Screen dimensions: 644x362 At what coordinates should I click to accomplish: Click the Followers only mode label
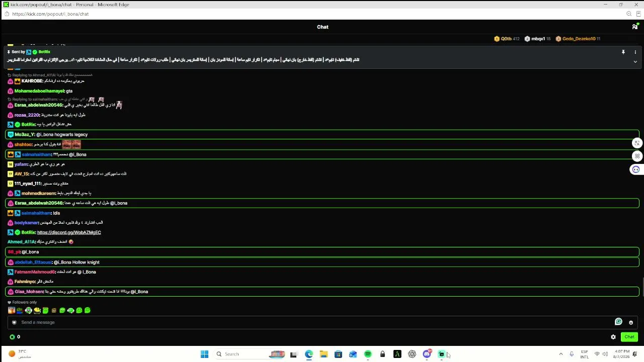pyautogui.click(x=25, y=302)
